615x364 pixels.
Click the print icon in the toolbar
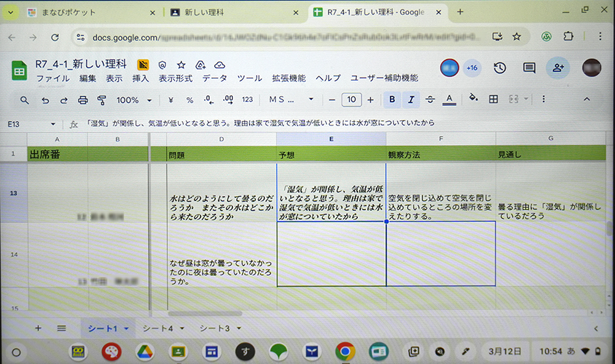click(x=83, y=100)
